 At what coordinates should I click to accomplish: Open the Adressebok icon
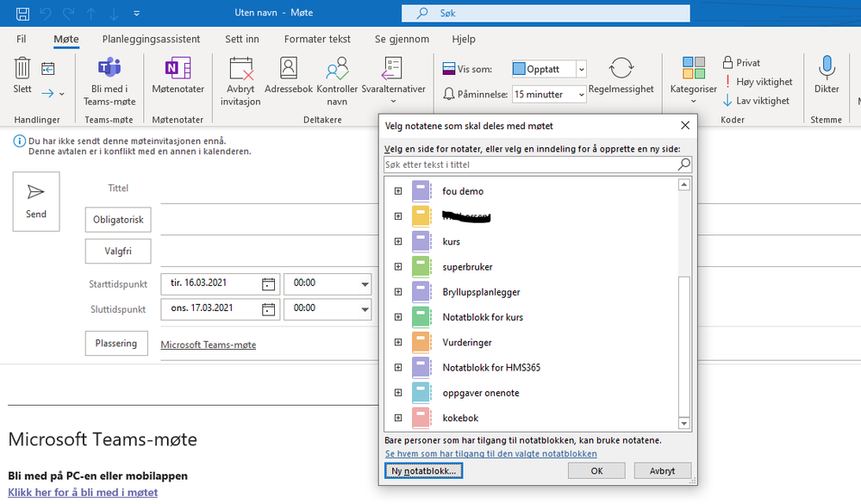[288, 68]
